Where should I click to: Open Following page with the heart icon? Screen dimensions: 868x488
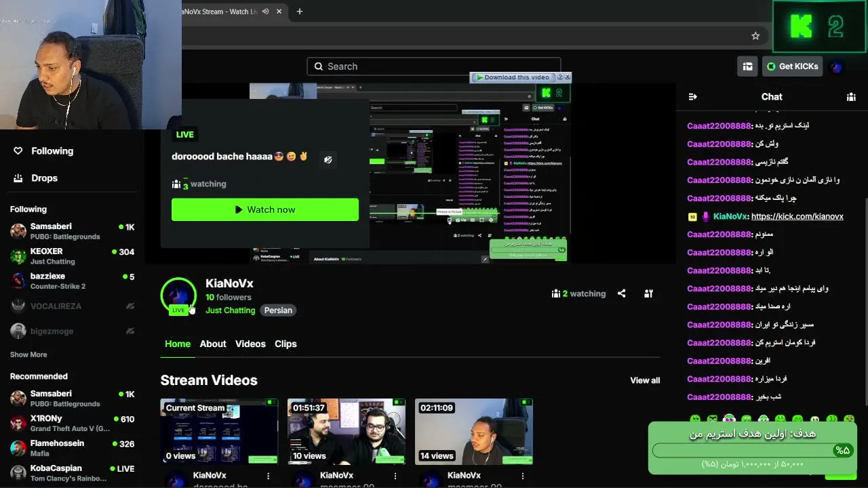[x=43, y=151]
